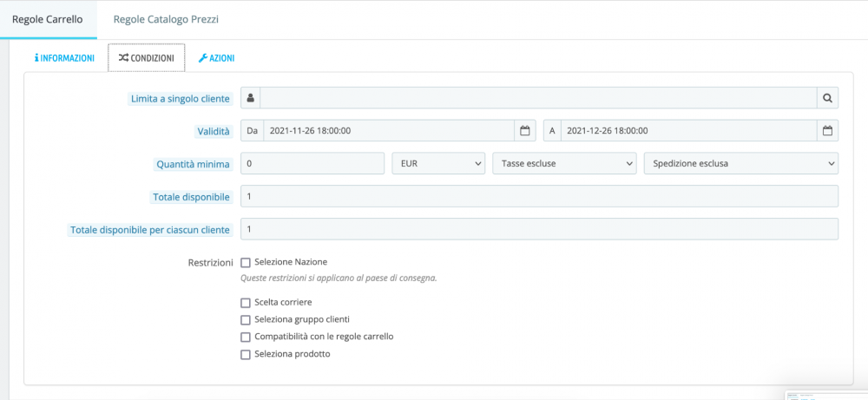Open the Azioni tab
The image size is (868, 400).
click(216, 58)
